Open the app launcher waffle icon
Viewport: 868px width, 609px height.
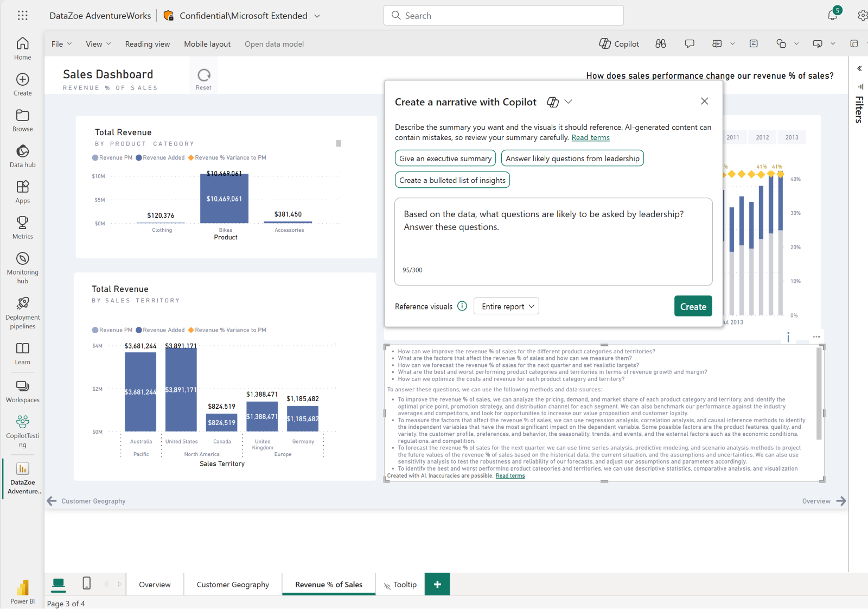(x=22, y=15)
